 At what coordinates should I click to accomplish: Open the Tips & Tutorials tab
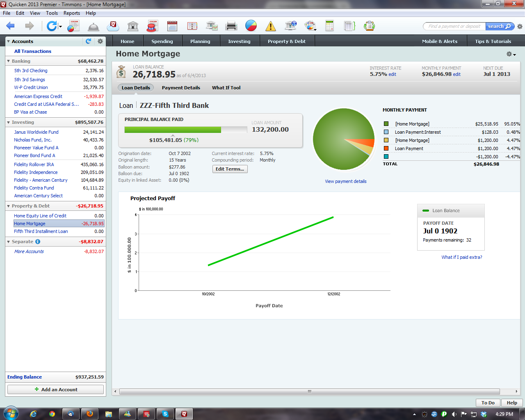coord(493,41)
